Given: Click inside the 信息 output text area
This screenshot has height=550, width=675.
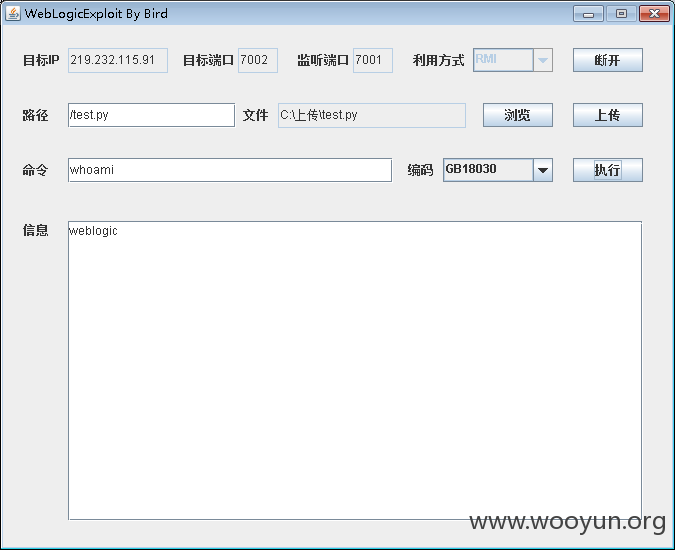Looking at the screenshot, I should pos(355,371).
